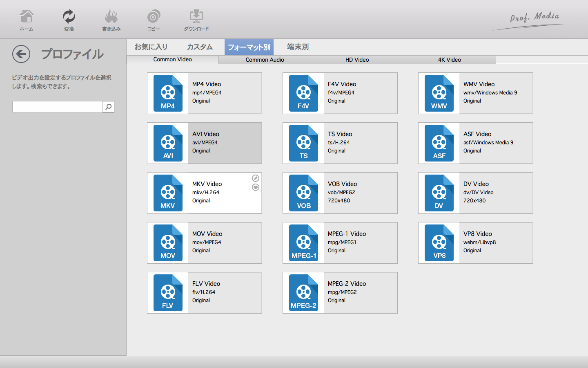The width and height of the screenshot is (588, 368).
Task: Switch to the お気に入り tab
Action: pyautogui.click(x=151, y=47)
